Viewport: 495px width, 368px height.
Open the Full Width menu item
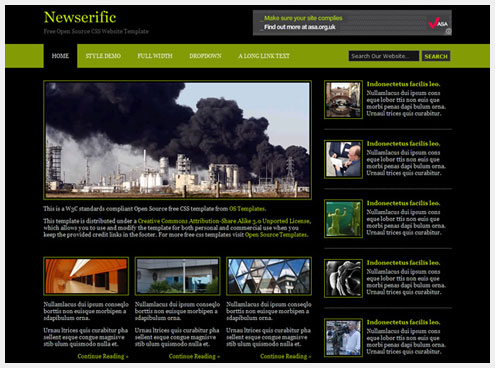pyautogui.click(x=155, y=56)
